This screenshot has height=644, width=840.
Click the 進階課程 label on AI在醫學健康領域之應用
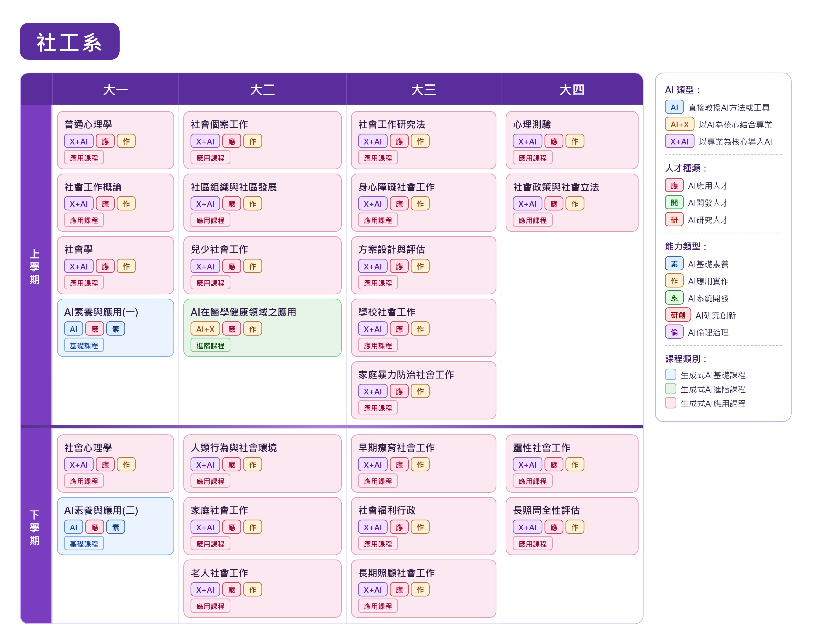tap(210, 345)
